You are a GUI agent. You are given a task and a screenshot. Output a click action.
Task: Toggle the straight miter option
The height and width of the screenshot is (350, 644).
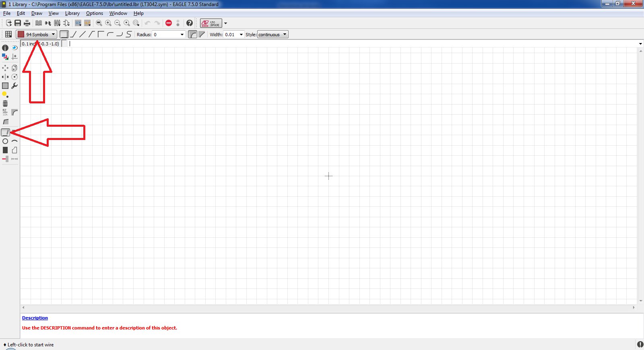click(x=202, y=34)
